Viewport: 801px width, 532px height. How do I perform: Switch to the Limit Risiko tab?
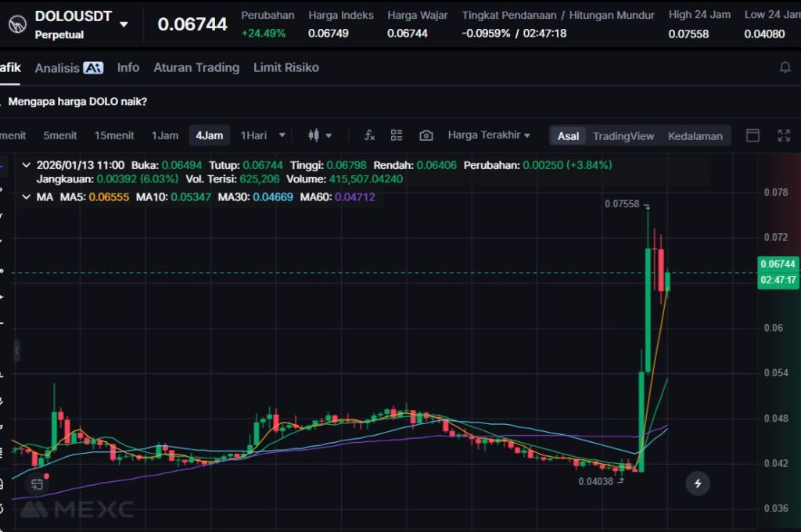286,68
